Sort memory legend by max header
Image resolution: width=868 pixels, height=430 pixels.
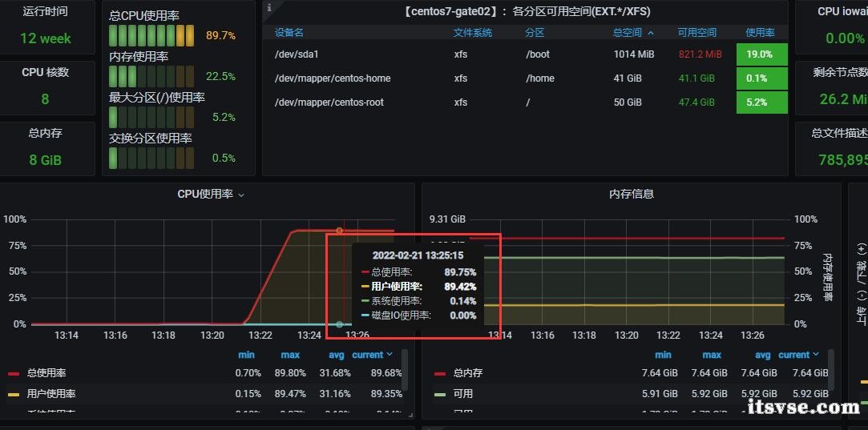(x=712, y=355)
